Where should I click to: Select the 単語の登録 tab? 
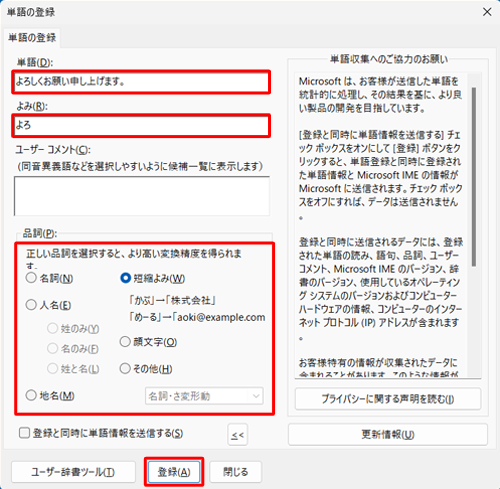(x=32, y=37)
